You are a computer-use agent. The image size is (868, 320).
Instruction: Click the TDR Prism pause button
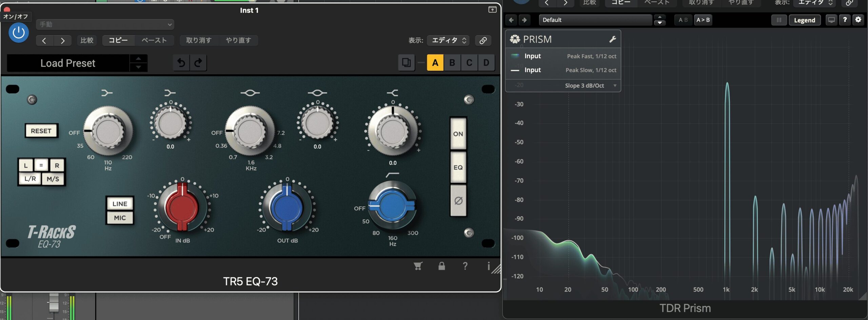[x=779, y=20]
